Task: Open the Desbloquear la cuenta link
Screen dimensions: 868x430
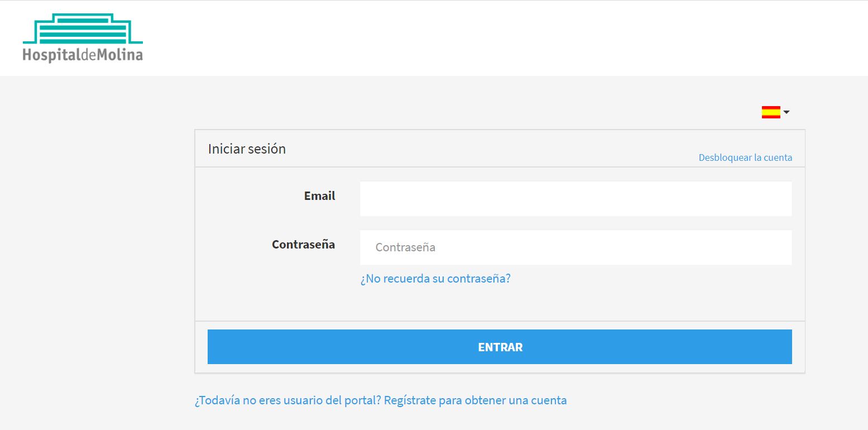Action: tap(745, 157)
